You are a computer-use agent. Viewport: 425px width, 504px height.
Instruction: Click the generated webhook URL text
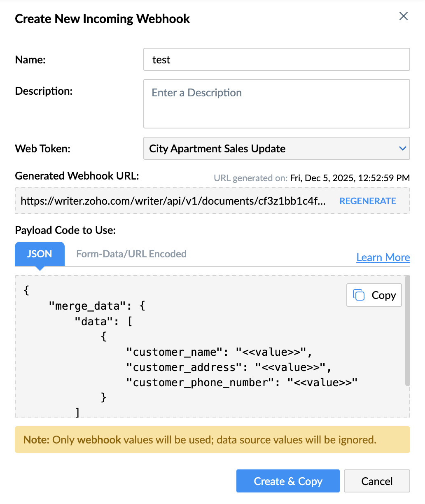(x=173, y=201)
